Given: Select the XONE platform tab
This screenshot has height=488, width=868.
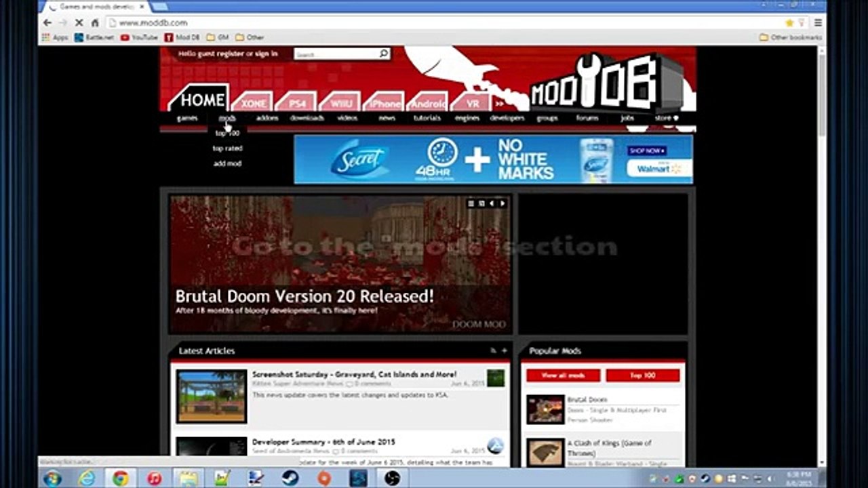Looking at the screenshot, I should click(253, 103).
